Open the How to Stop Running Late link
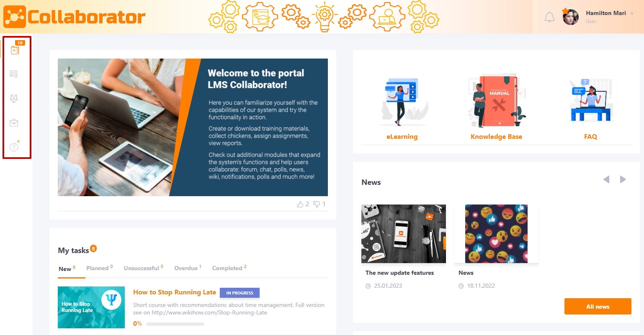Viewport: 644px width, 335px height. pyautogui.click(x=175, y=292)
